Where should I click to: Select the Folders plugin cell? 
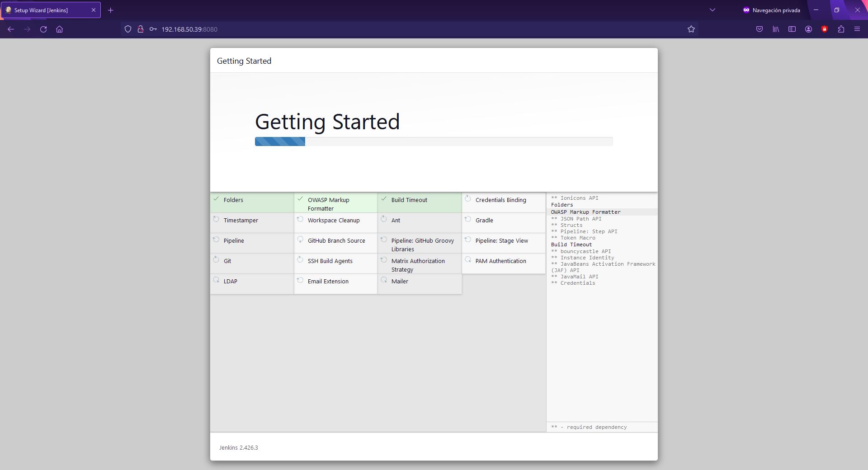pos(252,202)
